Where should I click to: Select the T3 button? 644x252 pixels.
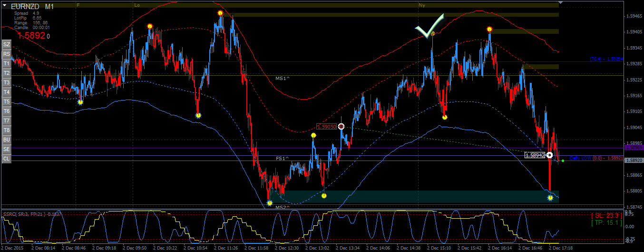7,82
